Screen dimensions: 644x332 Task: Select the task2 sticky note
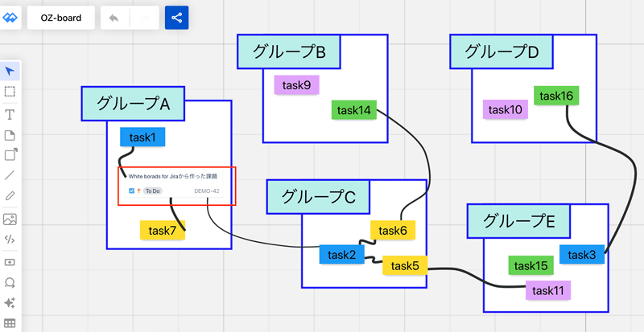(x=341, y=255)
